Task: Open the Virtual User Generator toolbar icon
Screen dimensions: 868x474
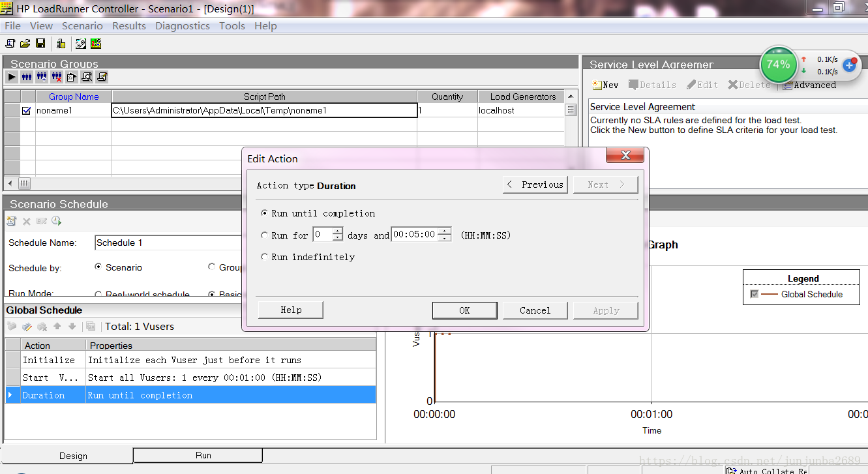Action: pos(81,44)
